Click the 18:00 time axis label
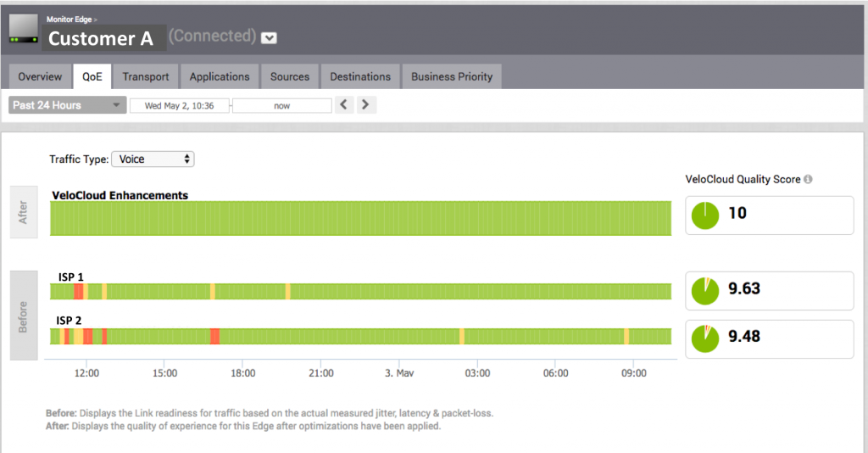 coord(243,373)
